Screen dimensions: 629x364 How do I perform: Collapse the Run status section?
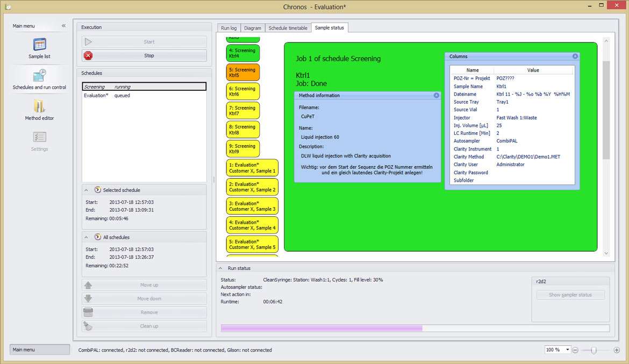click(x=220, y=268)
